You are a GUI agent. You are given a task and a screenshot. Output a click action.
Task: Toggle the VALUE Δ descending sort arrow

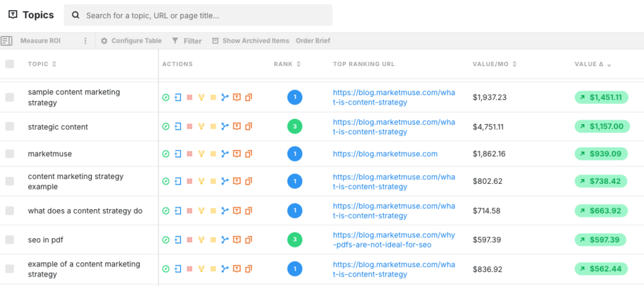pos(609,66)
